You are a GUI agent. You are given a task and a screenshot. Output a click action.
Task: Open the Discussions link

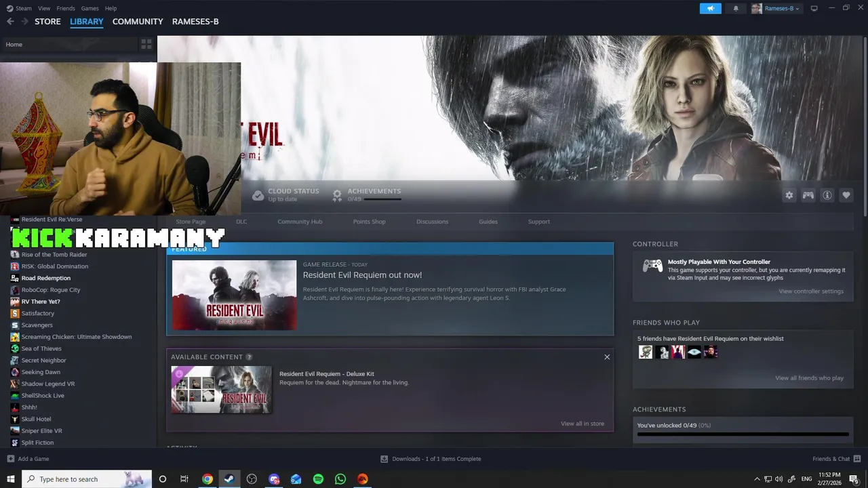(x=432, y=222)
